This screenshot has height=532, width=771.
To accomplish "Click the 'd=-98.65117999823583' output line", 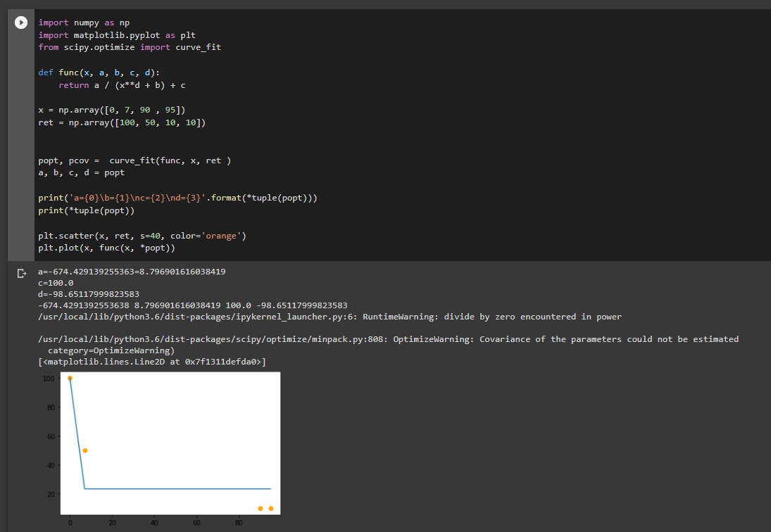I will click(x=89, y=294).
